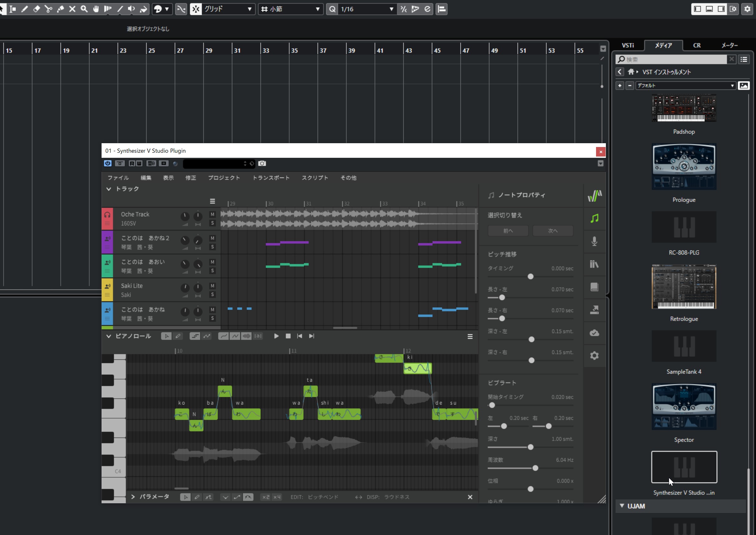Select the Eraser tool in Cubase toolbar

pos(36,9)
